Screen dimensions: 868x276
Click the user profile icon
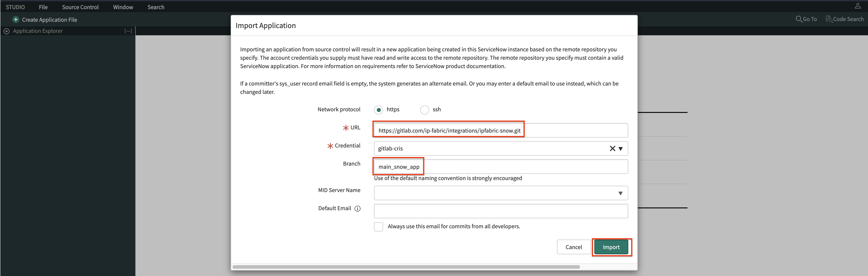pos(858,6)
